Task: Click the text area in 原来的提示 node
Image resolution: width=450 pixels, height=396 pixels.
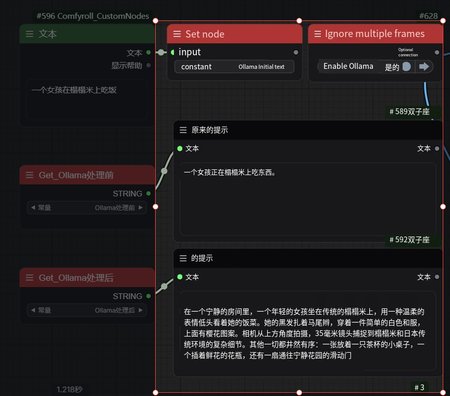Action: pyautogui.click(x=308, y=199)
